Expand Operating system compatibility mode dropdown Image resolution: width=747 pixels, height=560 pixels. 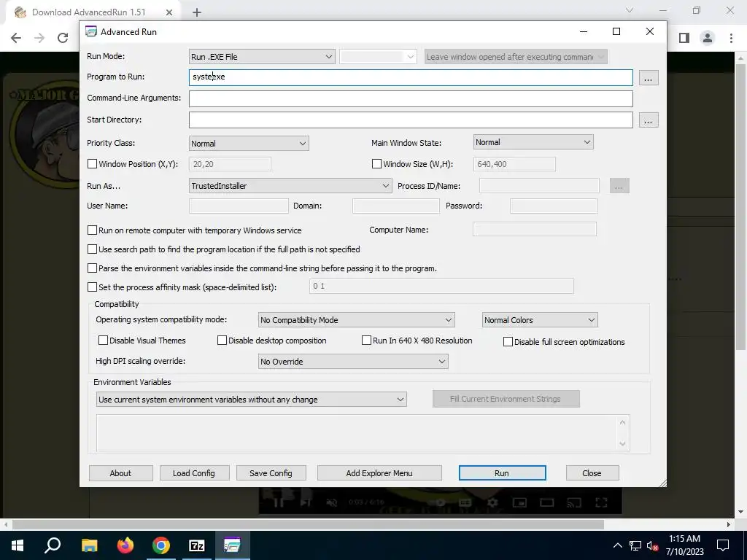click(356, 320)
